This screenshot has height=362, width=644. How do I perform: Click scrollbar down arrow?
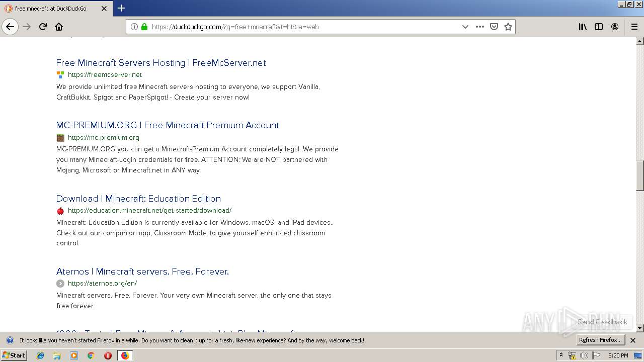640,328
